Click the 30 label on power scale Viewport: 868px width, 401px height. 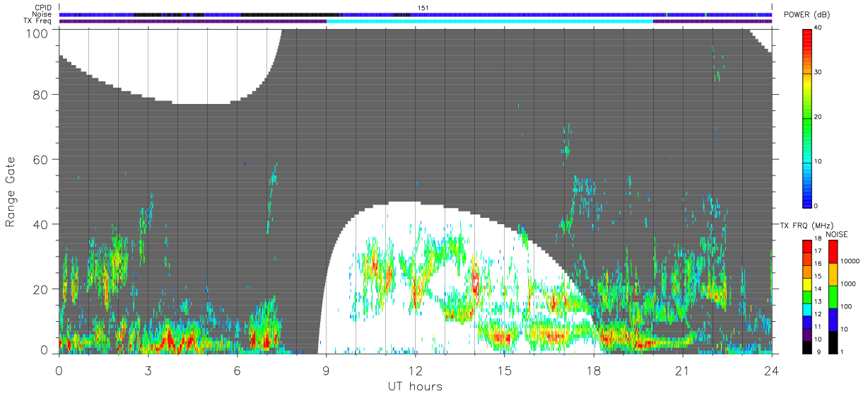click(818, 72)
